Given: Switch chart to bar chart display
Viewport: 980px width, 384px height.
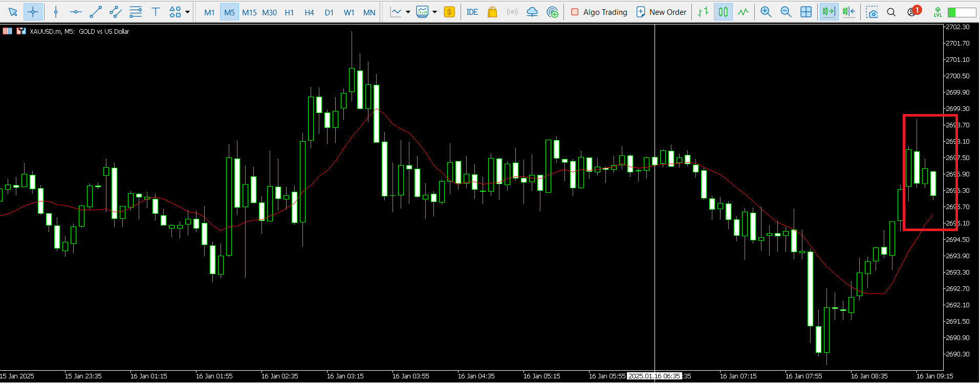Looking at the screenshot, I should (x=703, y=12).
